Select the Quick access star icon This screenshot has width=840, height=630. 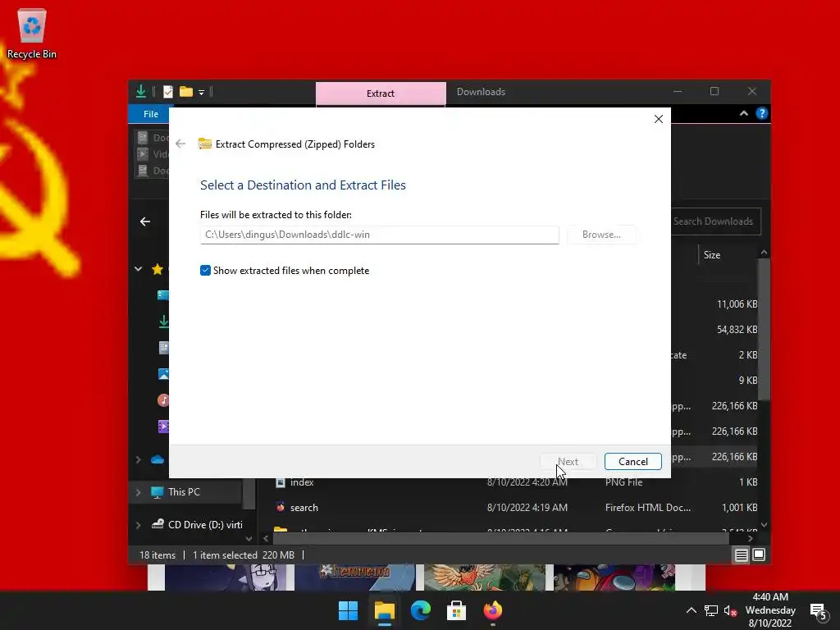tap(157, 269)
